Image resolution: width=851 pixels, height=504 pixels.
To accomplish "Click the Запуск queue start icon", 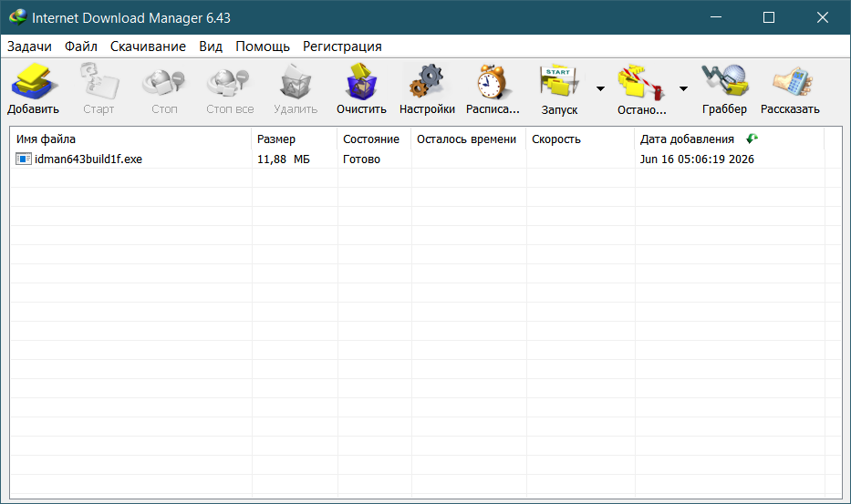I will [x=559, y=82].
